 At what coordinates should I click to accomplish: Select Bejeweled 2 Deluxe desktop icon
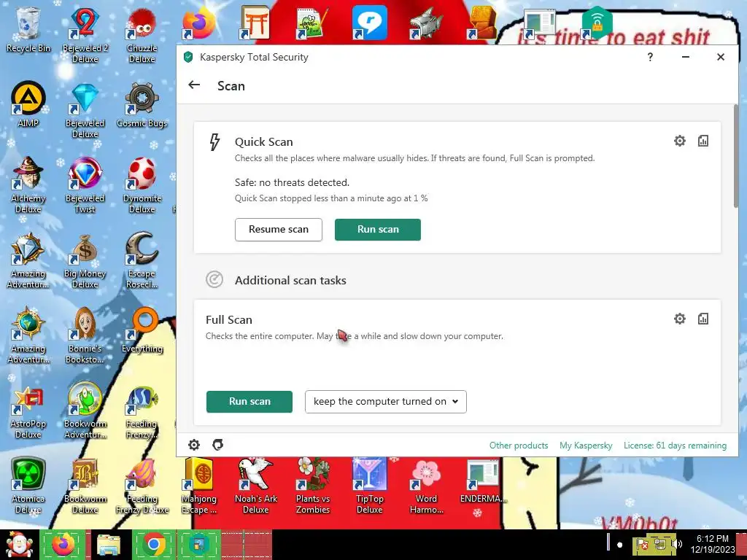tap(85, 35)
